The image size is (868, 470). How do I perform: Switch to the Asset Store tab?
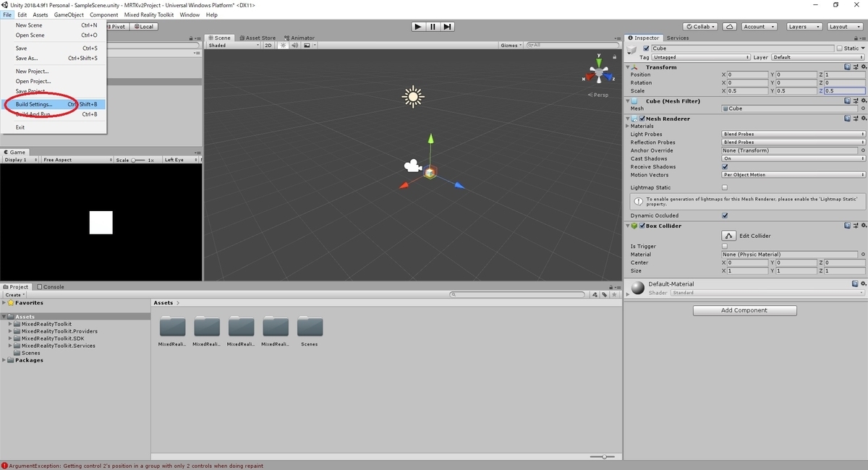point(257,38)
